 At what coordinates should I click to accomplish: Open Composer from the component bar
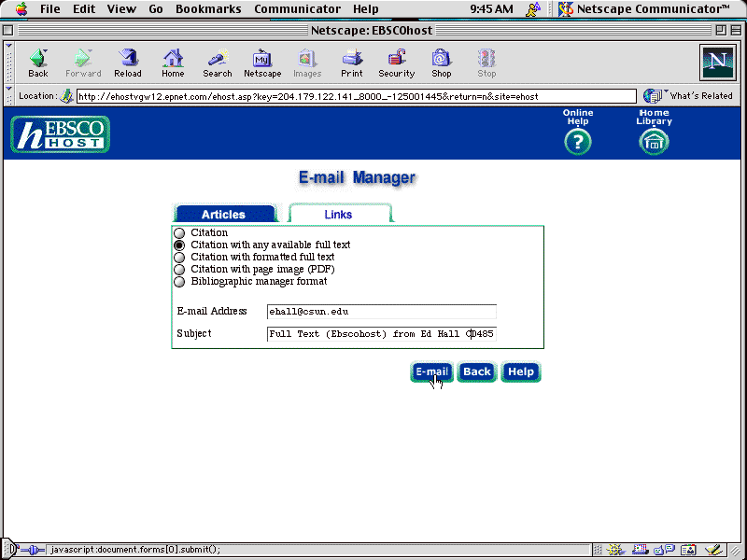tap(713, 550)
